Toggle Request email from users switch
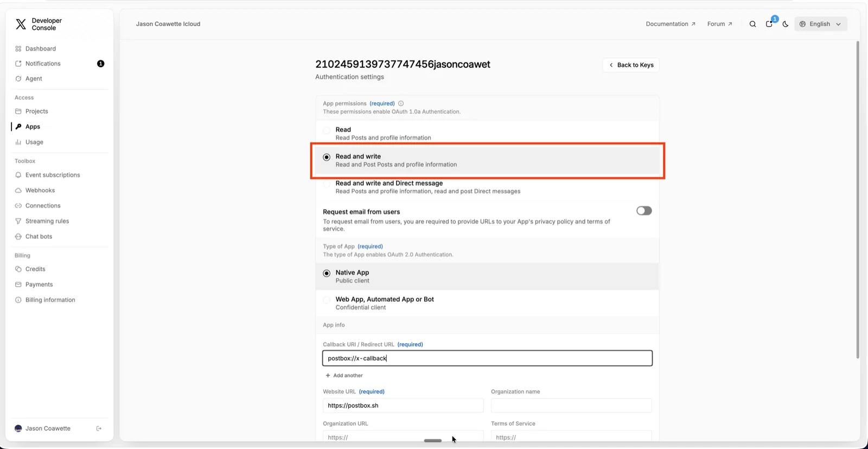This screenshot has width=868, height=449. 644,211
